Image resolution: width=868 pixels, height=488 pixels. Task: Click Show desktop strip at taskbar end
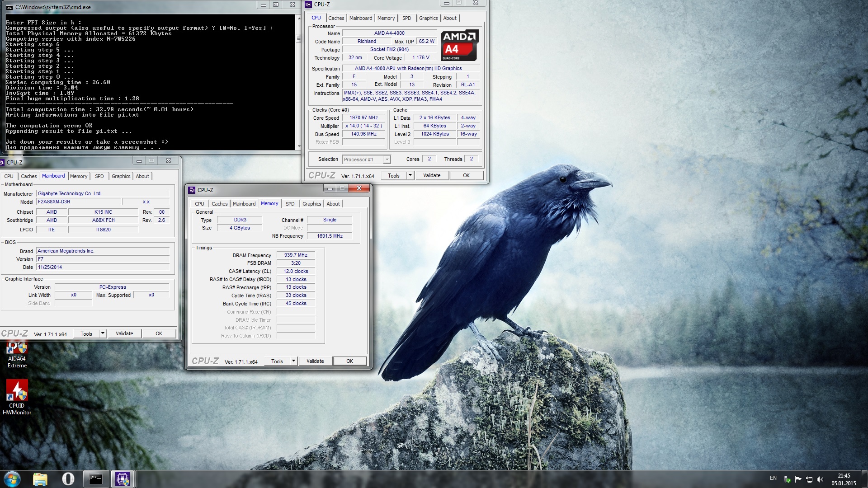pos(864,479)
